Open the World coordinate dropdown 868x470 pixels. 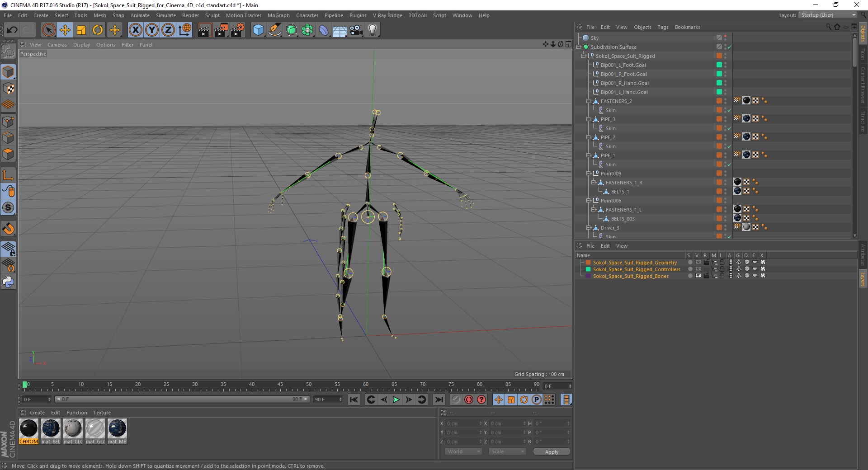[463, 451]
